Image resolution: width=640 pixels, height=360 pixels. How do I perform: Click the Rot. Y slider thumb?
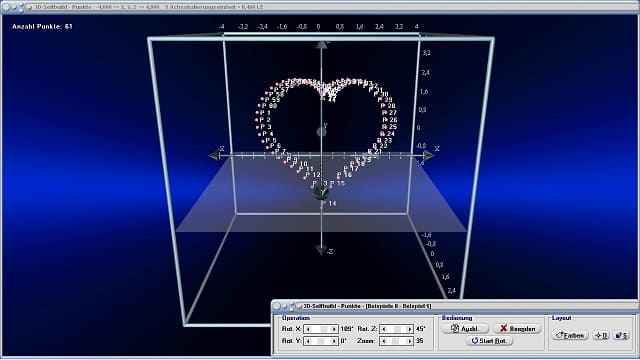tap(321, 341)
